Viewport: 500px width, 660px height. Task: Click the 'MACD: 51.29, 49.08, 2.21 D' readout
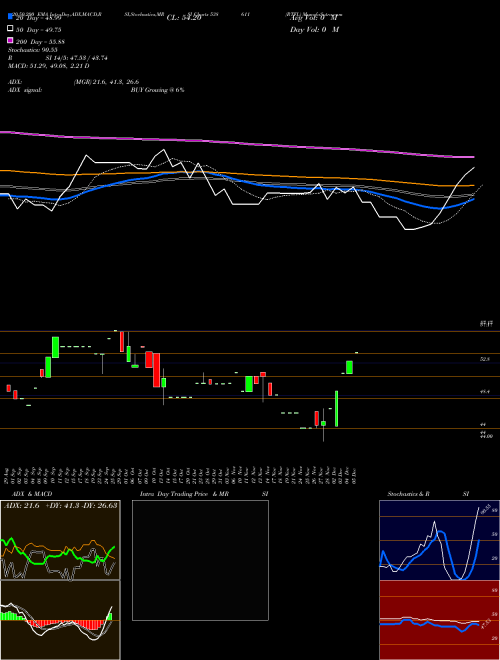click(48, 66)
